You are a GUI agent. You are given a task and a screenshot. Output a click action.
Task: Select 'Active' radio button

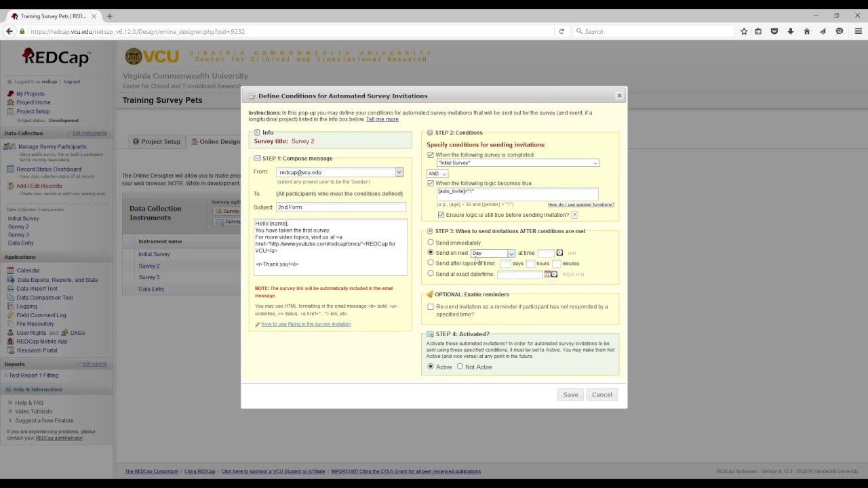pos(431,367)
